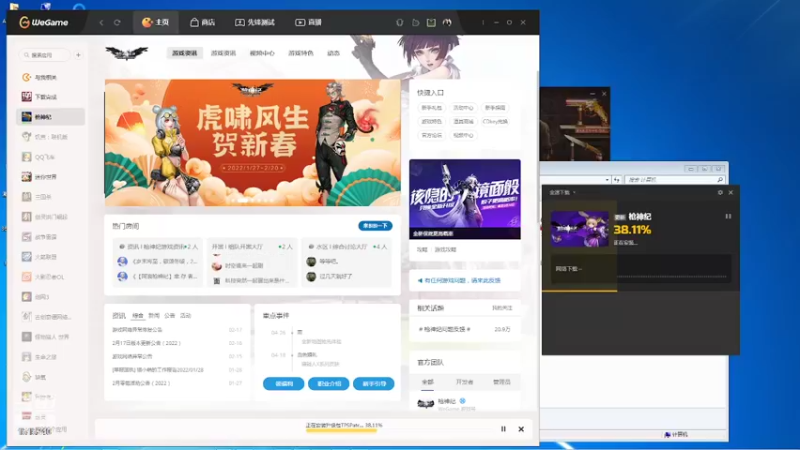Screen dimensions: 800x450
Task: Open the green calendar check-in icon
Action: click(431, 22)
